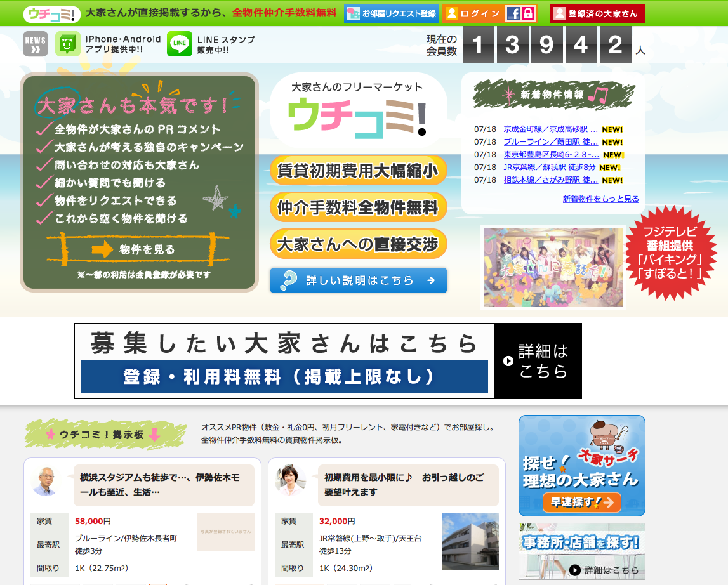This screenshot has width=728, height=585.
Task: Click the question mark icon on blue button
Action: tap(288, 280)
